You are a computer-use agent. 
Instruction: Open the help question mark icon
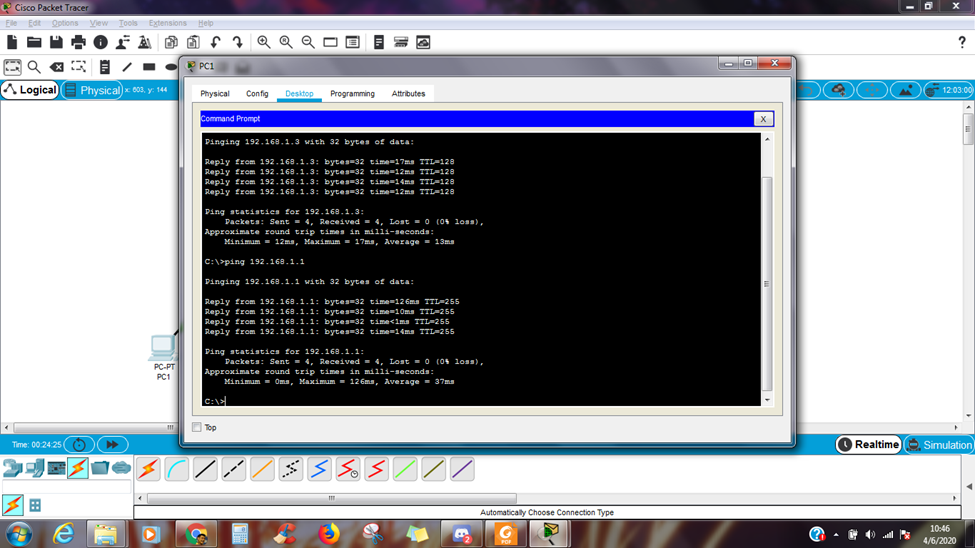(x=962, y=42)
